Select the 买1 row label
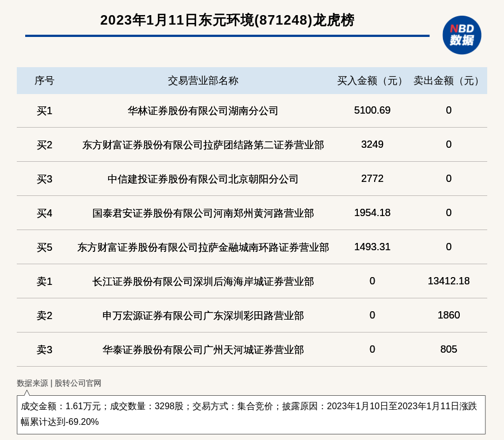Image resolution: width=504 pixels, height=440 pixels. [x=44, y=111]
